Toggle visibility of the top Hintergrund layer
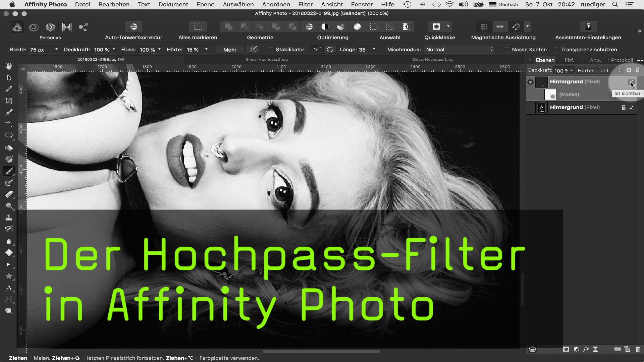 (632, 81)
